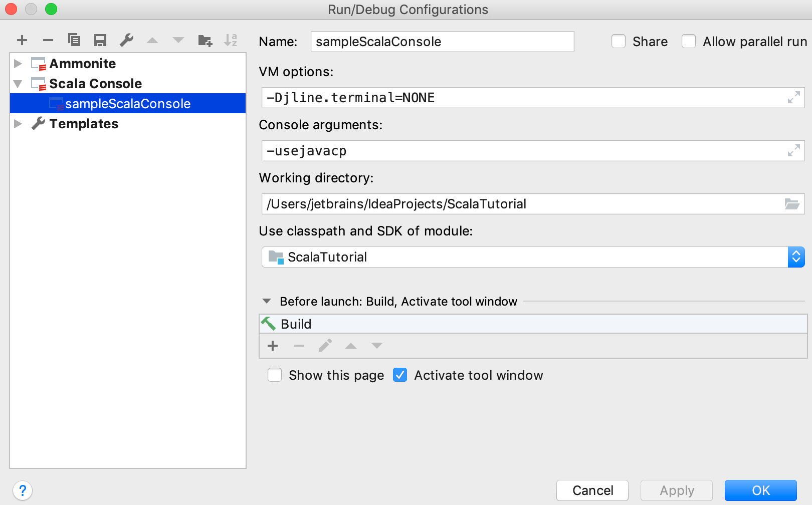Browse for a working directory
The height and width of the screenshot is (505, 812).
click(x=791, y=204)
